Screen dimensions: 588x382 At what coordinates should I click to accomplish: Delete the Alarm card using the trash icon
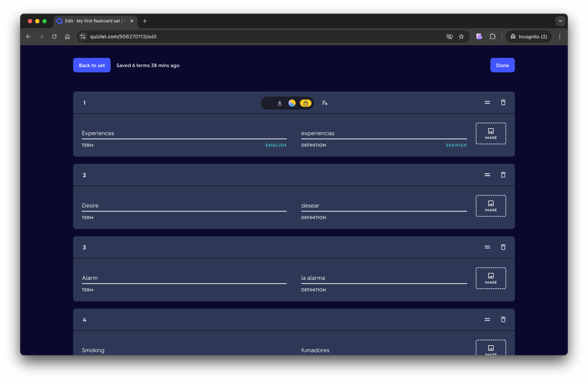click(x=503, y=247)
